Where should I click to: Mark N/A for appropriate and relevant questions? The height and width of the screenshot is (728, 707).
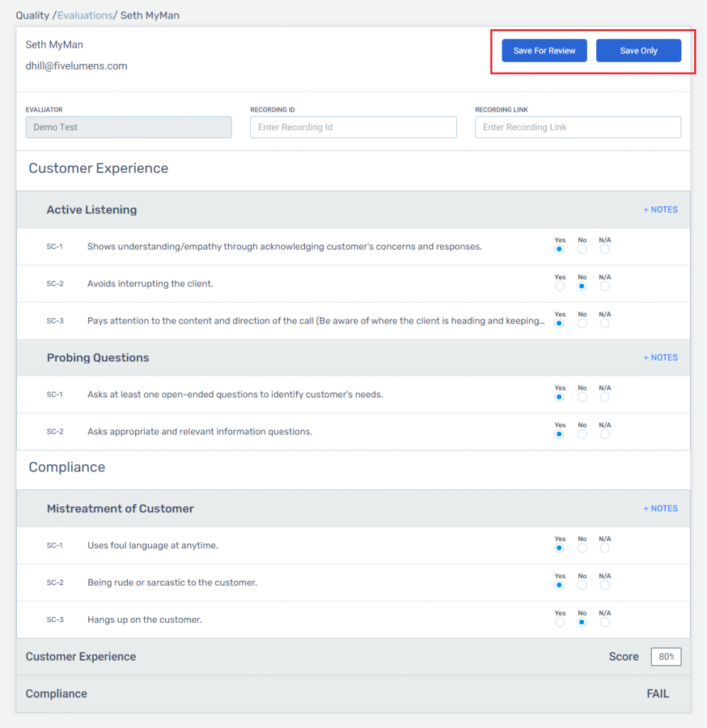click(x=605, y=434)
